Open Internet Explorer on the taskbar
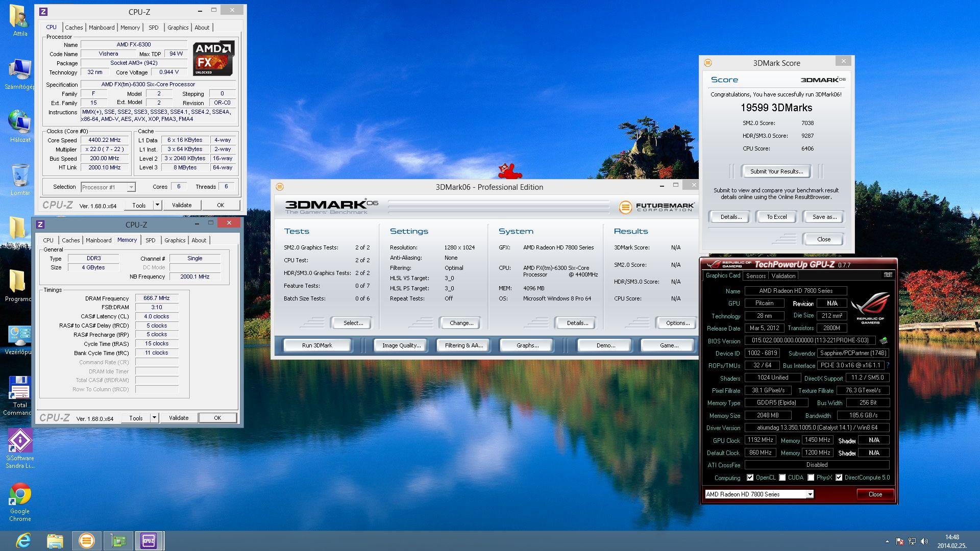Image resolution: width=980 pixels, height=551 pixels. click(23, 540)
